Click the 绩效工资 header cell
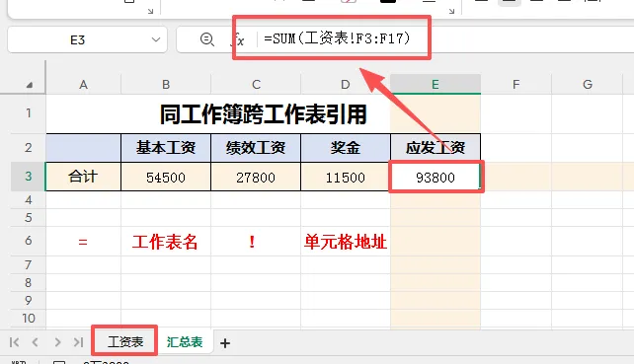The height and width of the screenshot is (364, 634). (x=256, y=147)
